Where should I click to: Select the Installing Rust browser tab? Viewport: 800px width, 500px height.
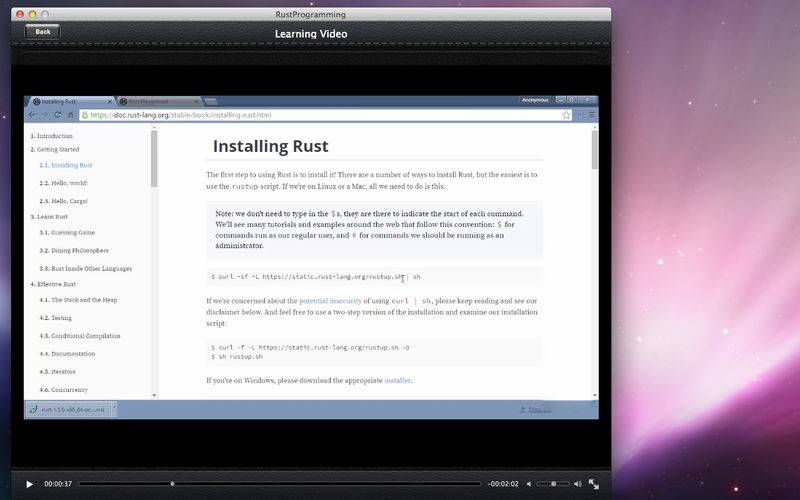pyautogui.click(x=71, y=102)
